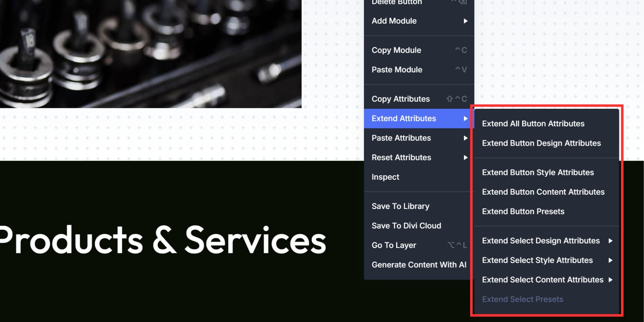The height and width of the screenshot is (322, 644).
Task: Click the highlighted Extend Attributes entry
Action: tap(404, 118)
